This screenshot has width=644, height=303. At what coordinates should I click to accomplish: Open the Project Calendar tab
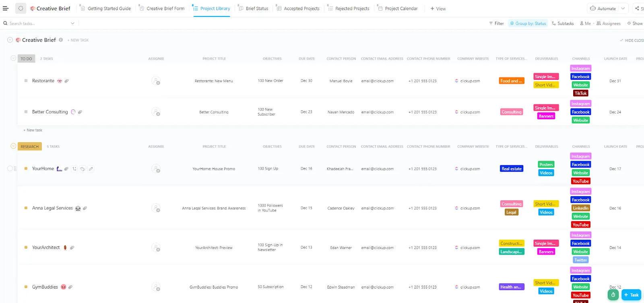click(x=398, y=8)
